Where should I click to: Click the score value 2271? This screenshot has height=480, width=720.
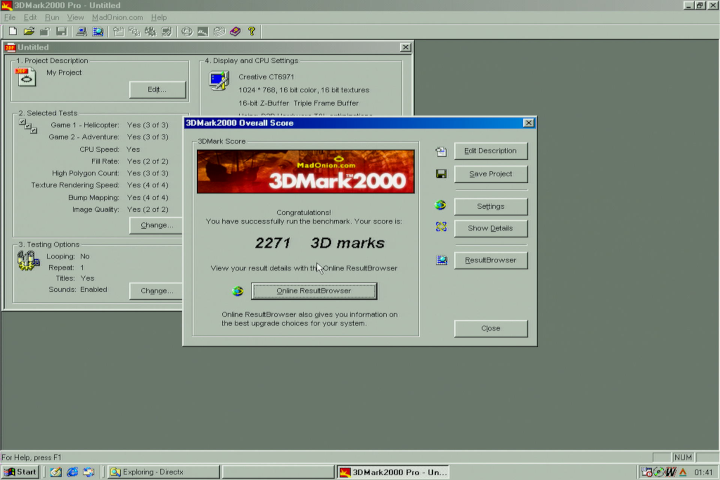(273, 243)
